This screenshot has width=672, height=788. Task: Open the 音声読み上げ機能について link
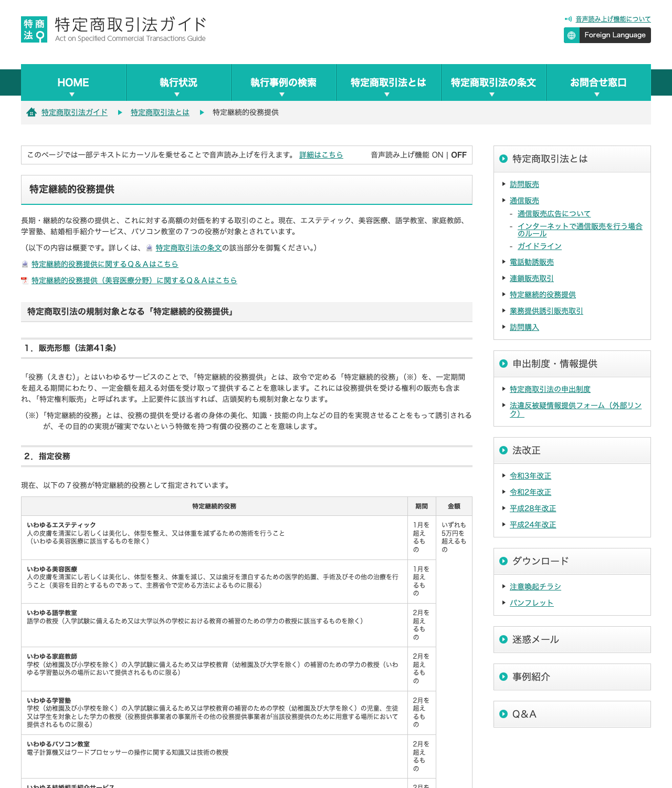click(613, 19)
